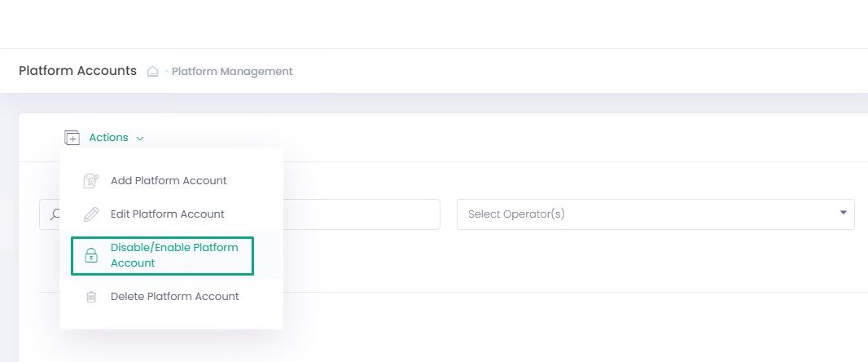Image resolution: width=868 pixels, height=362 pixels.
Task: Open the Select Operator(s) dropdown arrow
Action: click(x=843, y=213)
